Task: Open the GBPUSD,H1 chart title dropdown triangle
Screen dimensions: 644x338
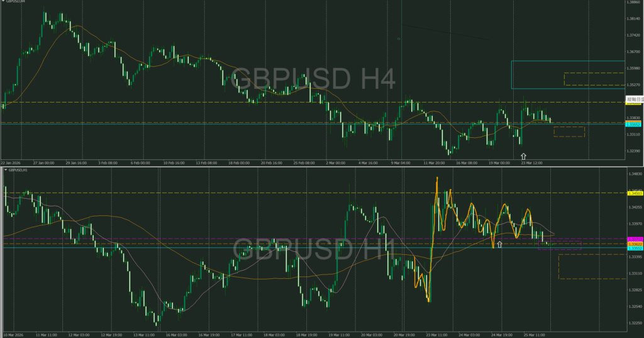Action: coord(6,169)
